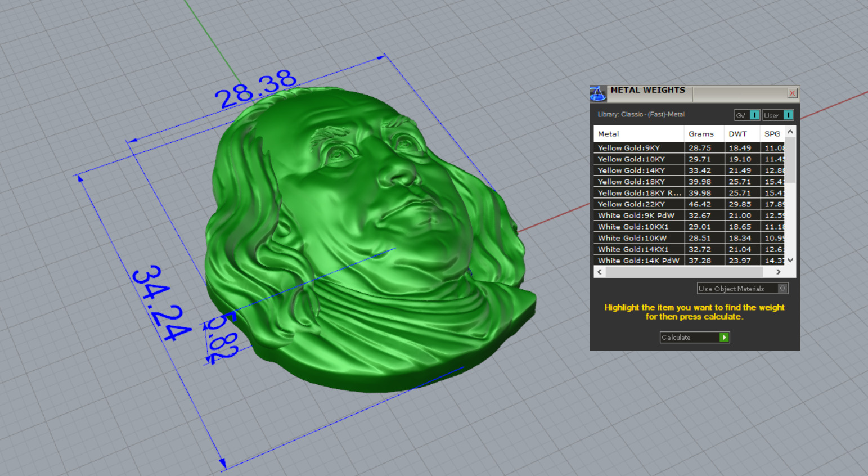Click the horizontal scroll left arrow

click(x=600, y=272)
